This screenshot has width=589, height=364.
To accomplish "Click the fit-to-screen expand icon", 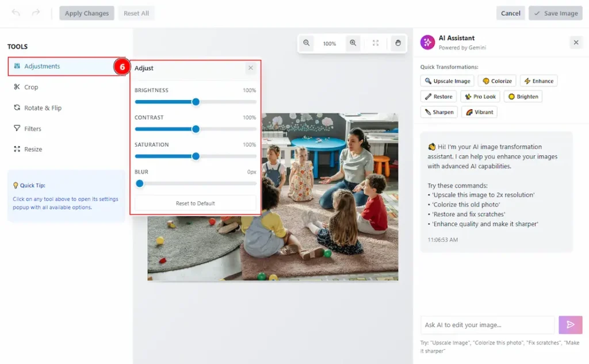I will tap(376, 43).
